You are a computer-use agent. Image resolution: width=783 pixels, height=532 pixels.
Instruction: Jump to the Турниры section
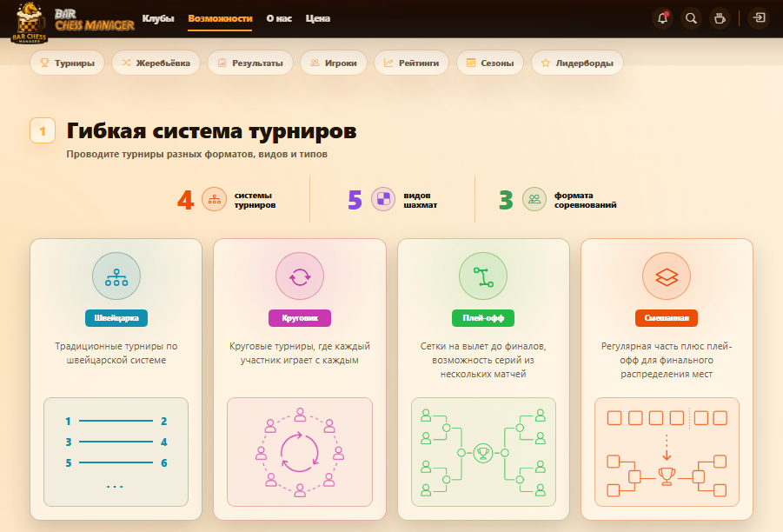[67, 63]
